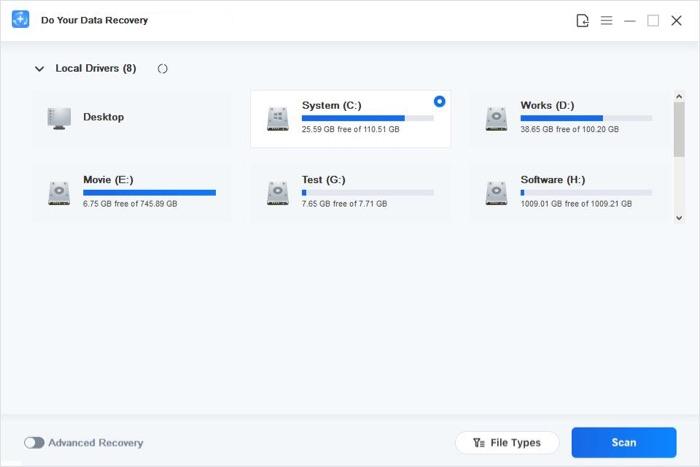This screenshot has width=700, height=467.
Task: Click the 'Advanced Recovery' label
Action: coord(96,443)
